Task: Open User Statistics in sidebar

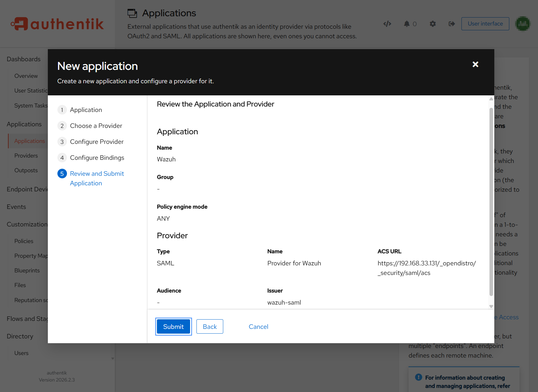Action: (31, 91)
